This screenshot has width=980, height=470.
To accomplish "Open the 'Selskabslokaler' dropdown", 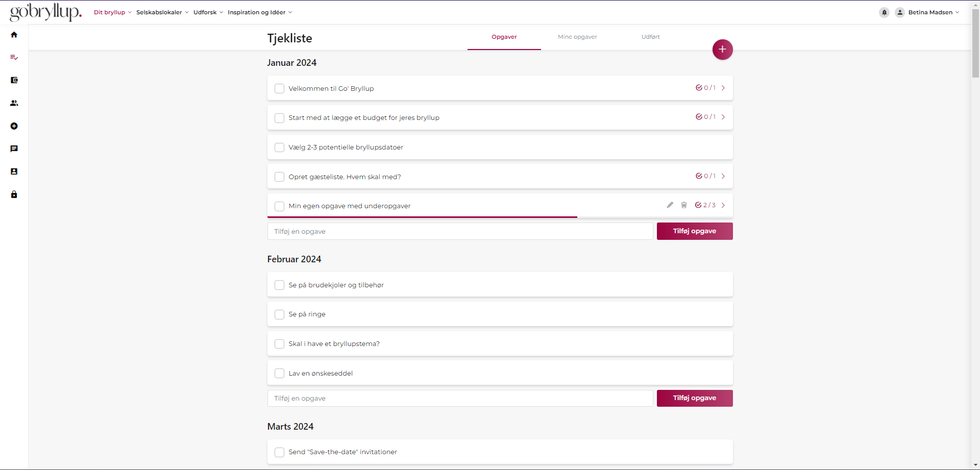I will tap(162, 12).
